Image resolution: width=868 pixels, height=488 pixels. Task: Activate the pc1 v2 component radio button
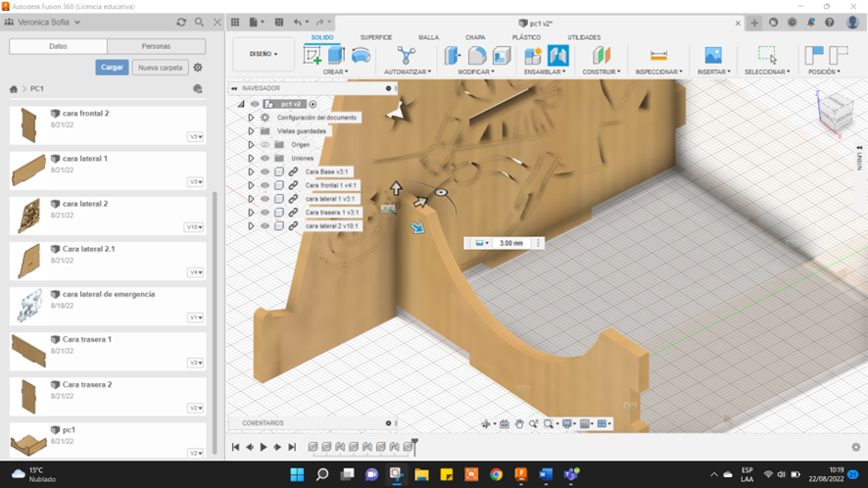tap(313, 104)
